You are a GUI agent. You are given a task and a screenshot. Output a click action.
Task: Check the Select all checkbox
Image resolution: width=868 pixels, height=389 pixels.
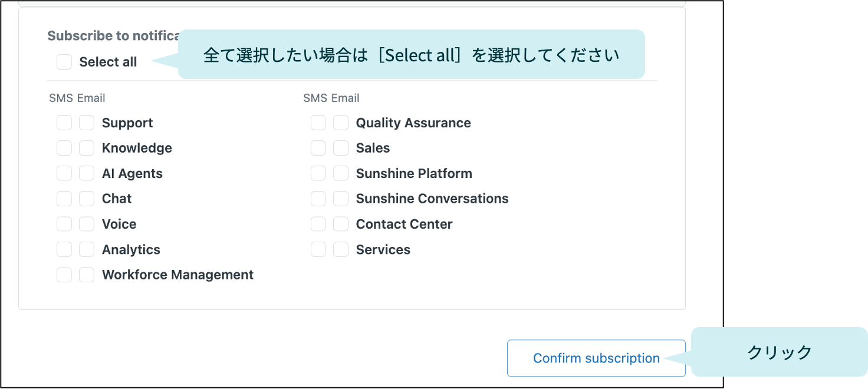64,62
